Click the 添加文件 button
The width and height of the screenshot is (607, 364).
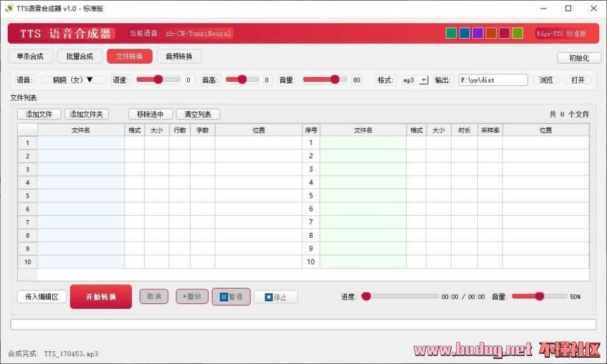click(39, 114)
